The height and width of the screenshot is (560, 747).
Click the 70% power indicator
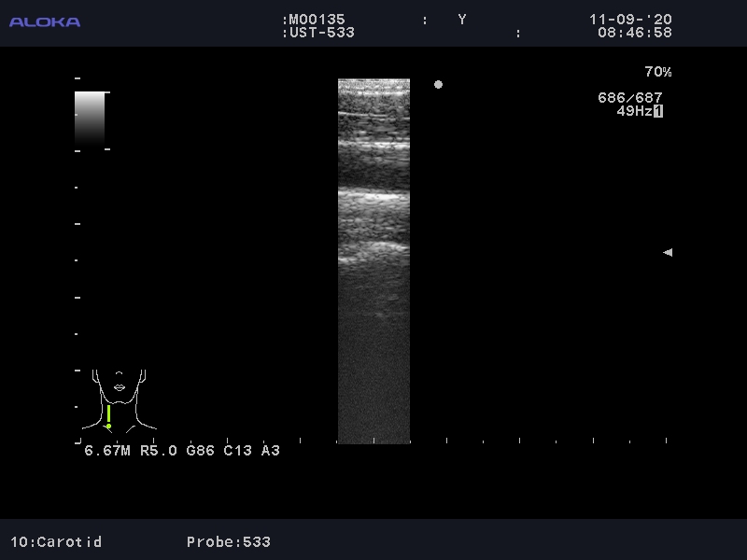click(657, 72)
